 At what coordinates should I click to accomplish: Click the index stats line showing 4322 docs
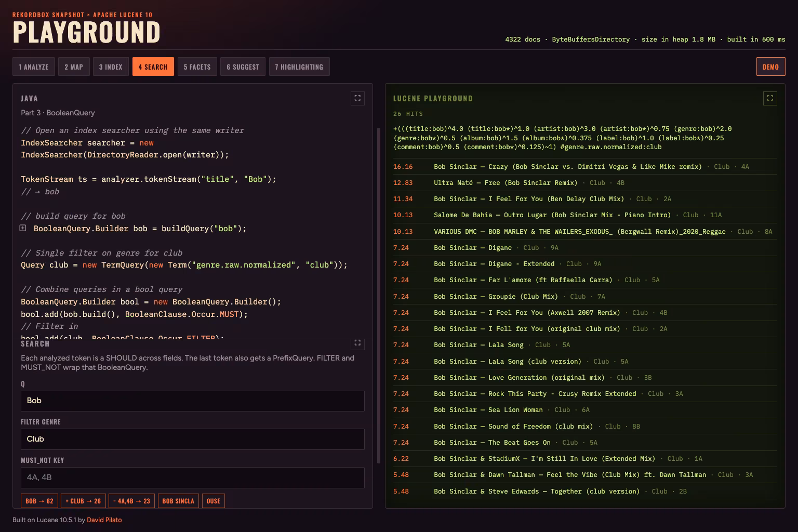pyautogui.click(x=645, y=39)
